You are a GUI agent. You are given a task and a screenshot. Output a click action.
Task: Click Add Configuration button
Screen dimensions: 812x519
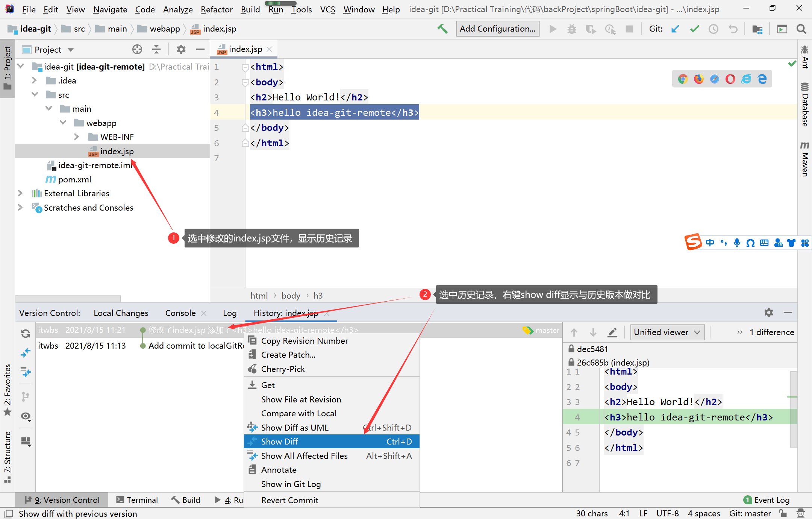pos(497,29)
